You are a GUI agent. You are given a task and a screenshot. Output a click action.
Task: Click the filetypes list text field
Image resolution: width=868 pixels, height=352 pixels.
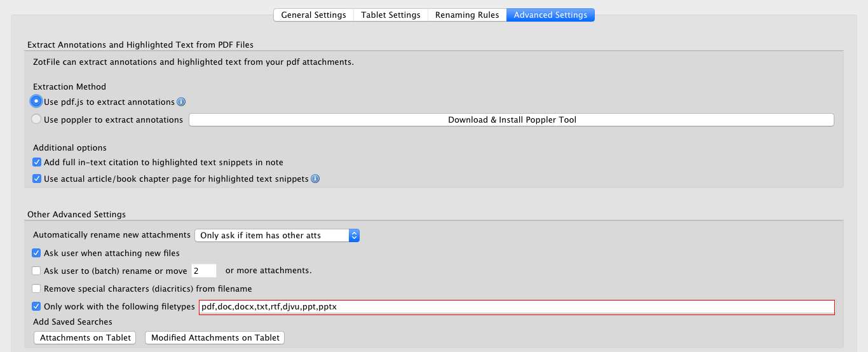coord(516,307)
